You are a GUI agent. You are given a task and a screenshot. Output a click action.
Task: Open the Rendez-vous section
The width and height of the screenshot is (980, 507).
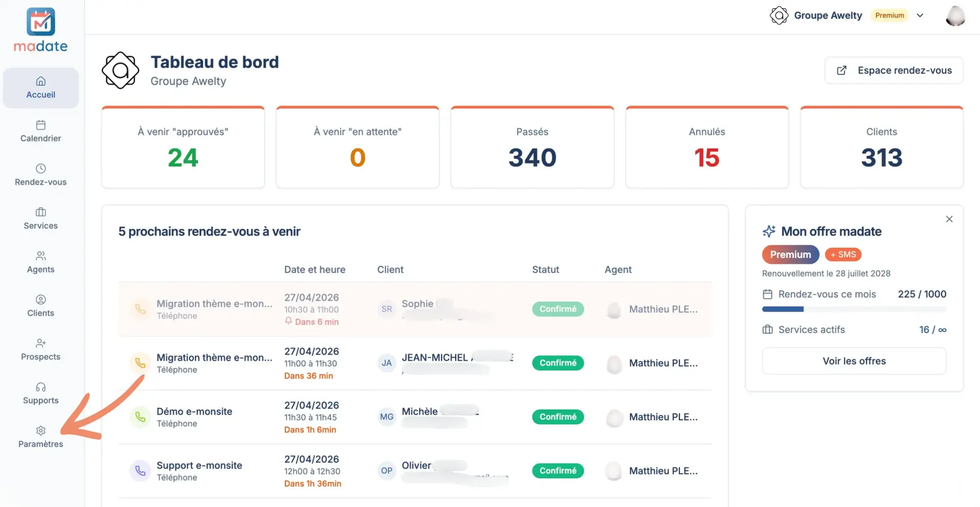(41, 175)
